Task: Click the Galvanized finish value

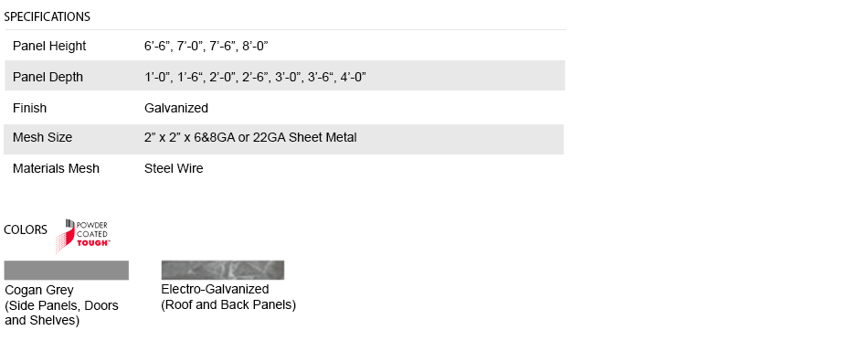Action: [176, 108]
